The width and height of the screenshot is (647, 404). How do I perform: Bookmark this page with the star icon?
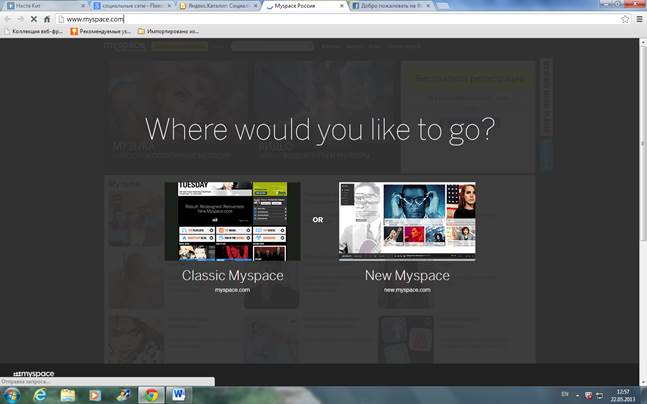(625, 19)
